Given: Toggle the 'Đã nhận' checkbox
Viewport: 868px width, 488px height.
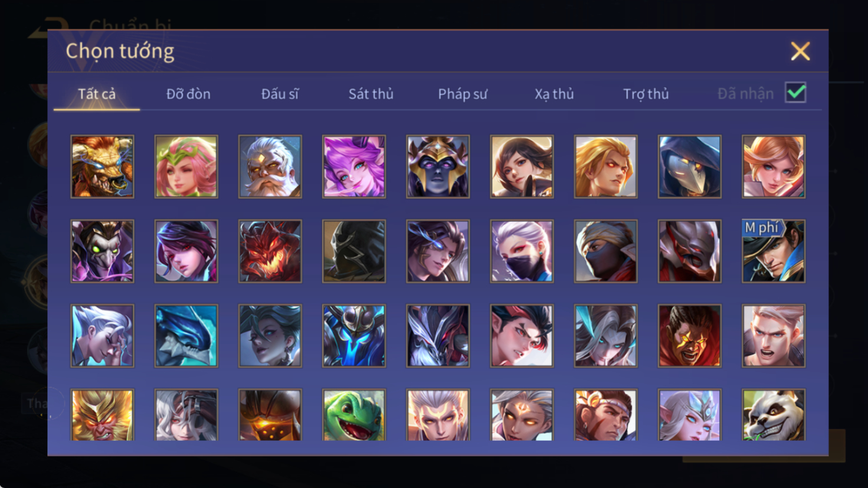Looking at the screenshot, I should [x=795, y=93].
